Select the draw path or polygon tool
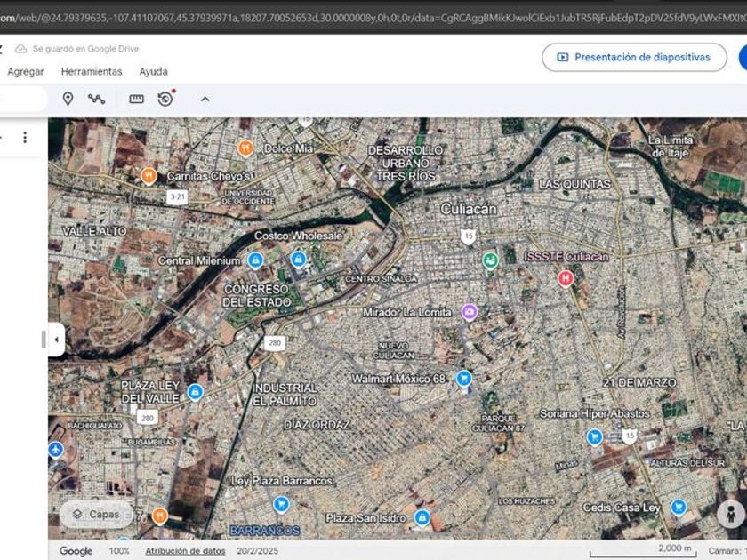Screen dimensions: 747x560 [x=96, y=99]
